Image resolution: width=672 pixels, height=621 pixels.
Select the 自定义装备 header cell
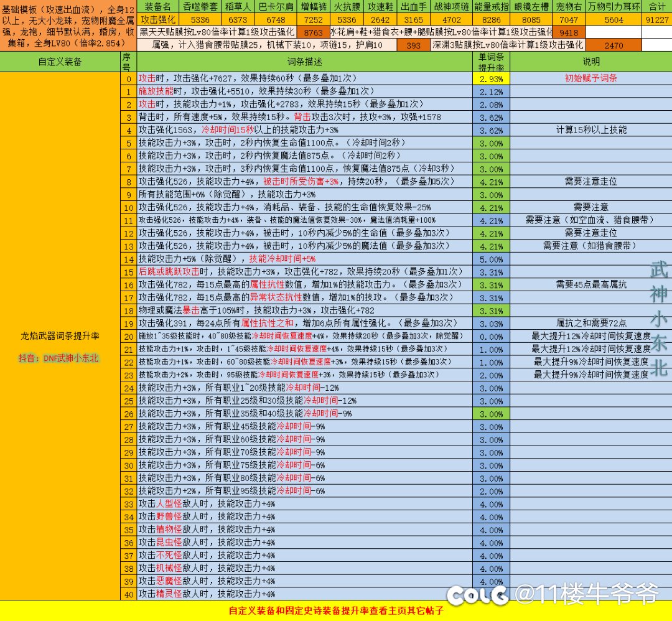[x=60, y=62]
